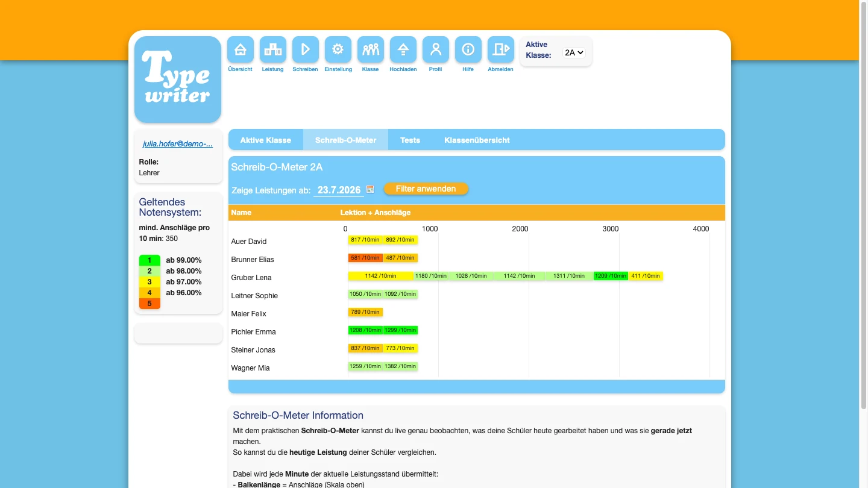Click Pichler Emma's 1299 /10min bar

[400, 330]
